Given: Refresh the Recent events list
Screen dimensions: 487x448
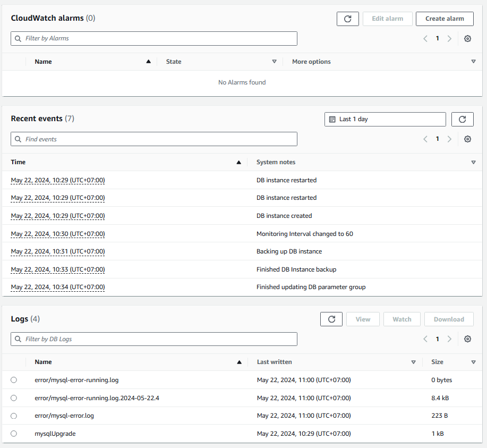Looking at the screenshot, I should click(462, 120).
